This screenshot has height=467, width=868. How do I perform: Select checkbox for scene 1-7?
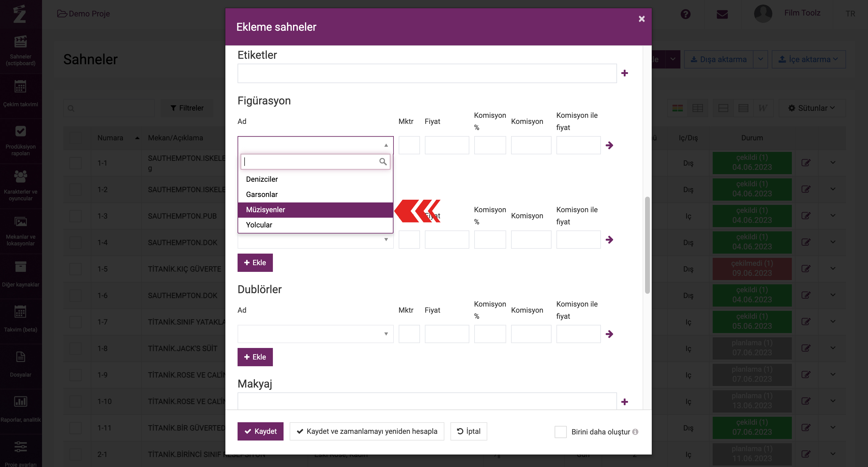[x=75, y=322]
